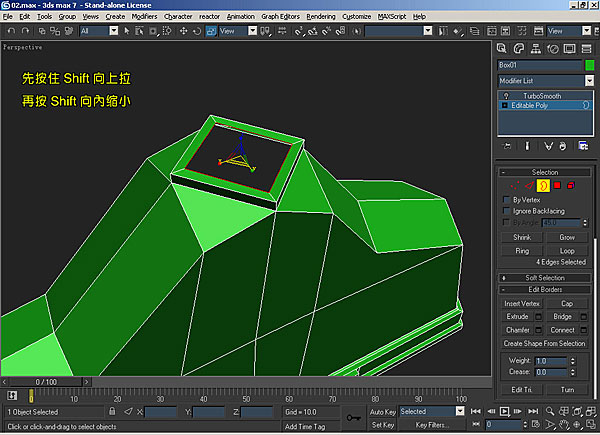This screenshot has height=435, width=600.
Task: Click the green object color swatch
Action: pyautogui.click(x=590, y=65)
